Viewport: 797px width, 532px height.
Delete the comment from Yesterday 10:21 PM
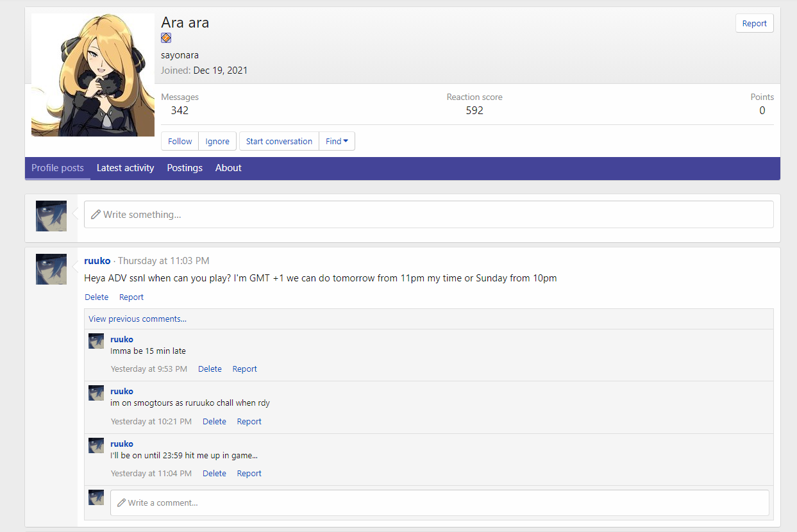[x=214, y=422]
